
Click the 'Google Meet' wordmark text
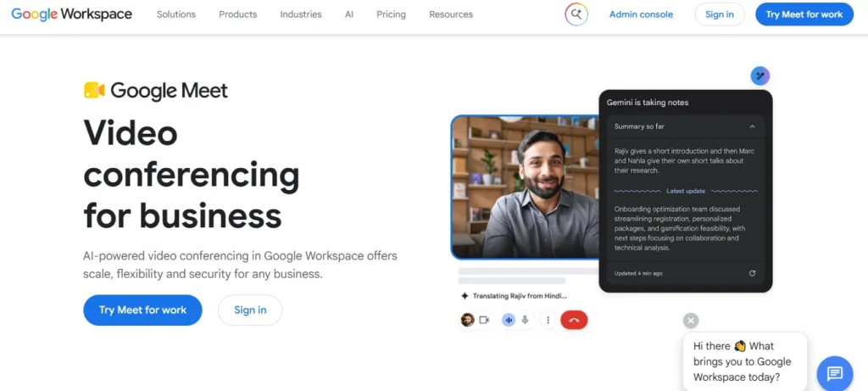(x=170, y=90)
